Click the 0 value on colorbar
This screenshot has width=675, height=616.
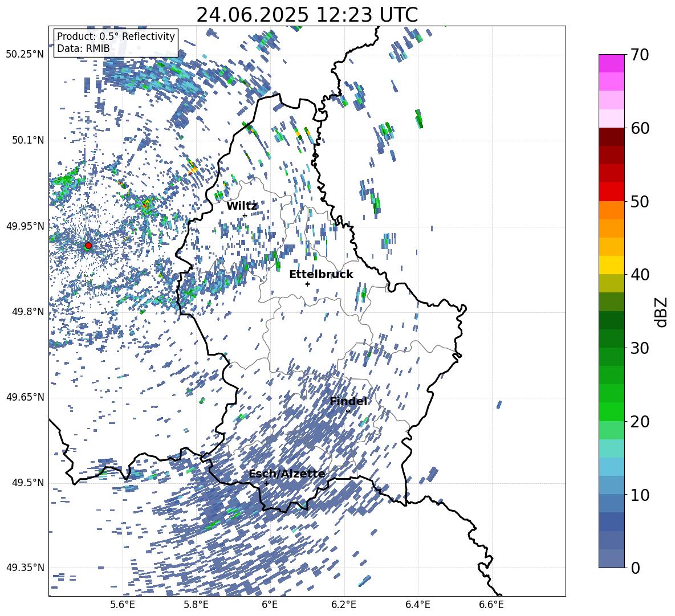[635, 568]
